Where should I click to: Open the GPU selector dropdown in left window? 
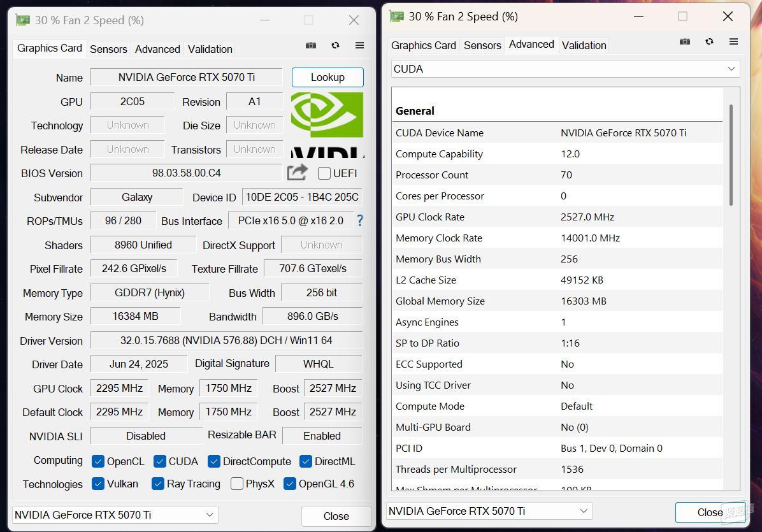coord(115,515)
